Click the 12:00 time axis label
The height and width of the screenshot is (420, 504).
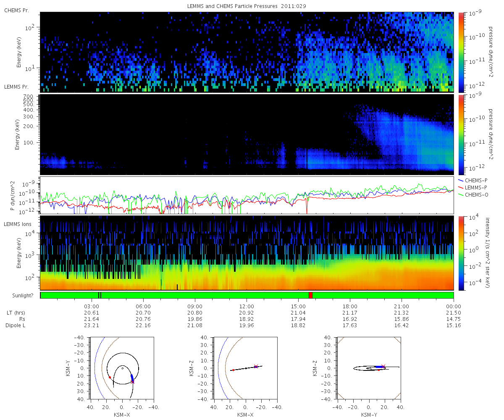(x=247, y=306)
